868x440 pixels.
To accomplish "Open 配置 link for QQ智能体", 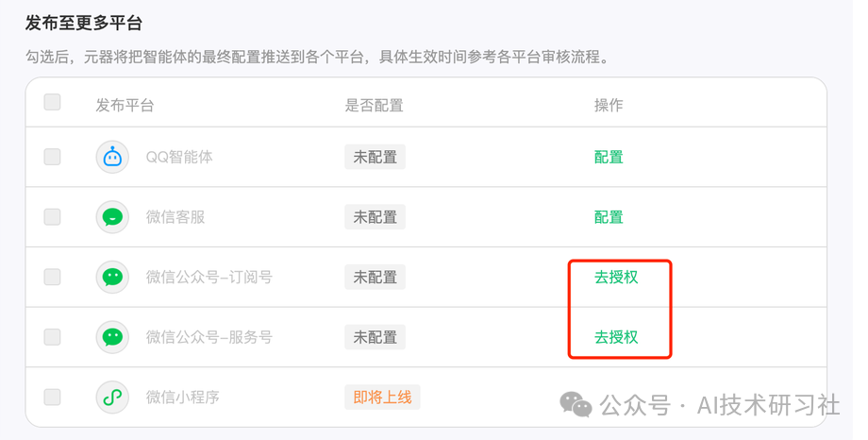I will pos(609,158).
